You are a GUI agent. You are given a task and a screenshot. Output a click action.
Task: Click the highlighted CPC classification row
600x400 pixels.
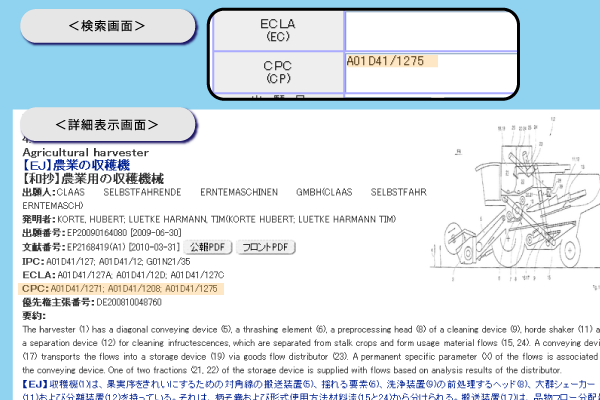118,288
